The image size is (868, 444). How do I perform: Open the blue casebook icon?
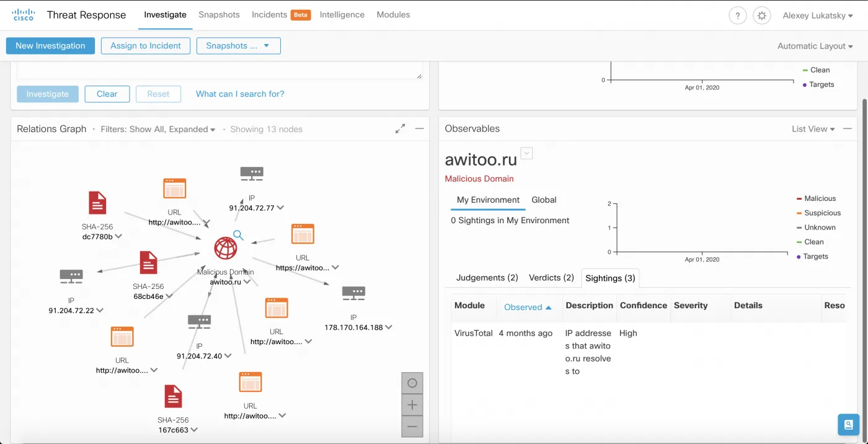(x=848, y=425)
